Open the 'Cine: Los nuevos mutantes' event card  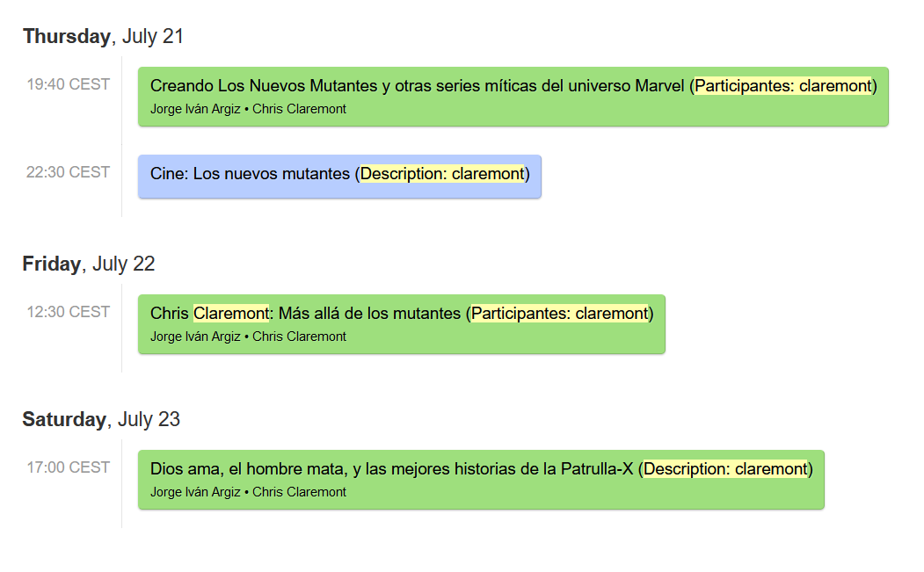[339, 176]
